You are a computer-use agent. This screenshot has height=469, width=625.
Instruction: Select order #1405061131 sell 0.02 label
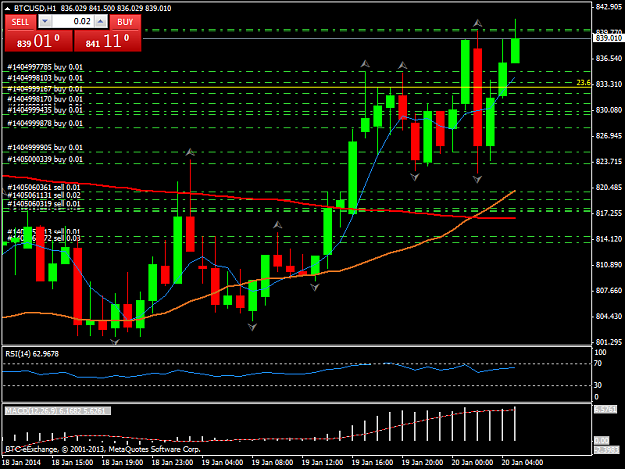pyautogui.click(x=44, y=195)
